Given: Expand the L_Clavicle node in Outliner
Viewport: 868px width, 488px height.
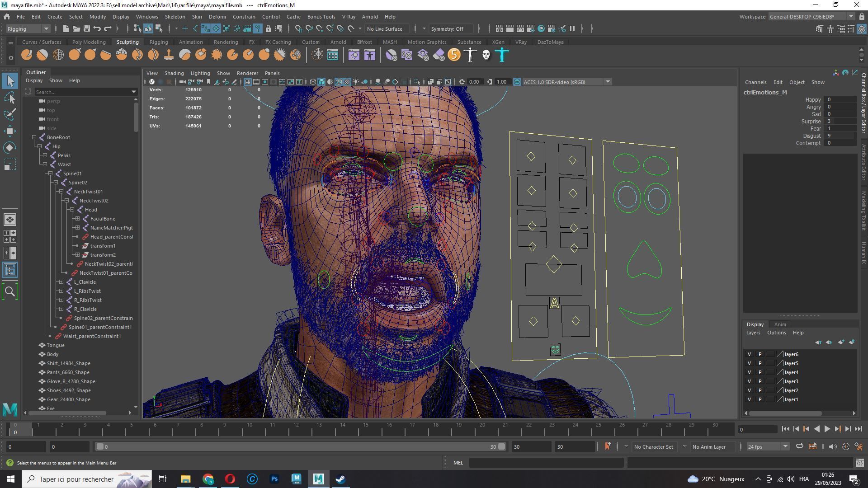Looking at the screenshot, I should [61, 282].
